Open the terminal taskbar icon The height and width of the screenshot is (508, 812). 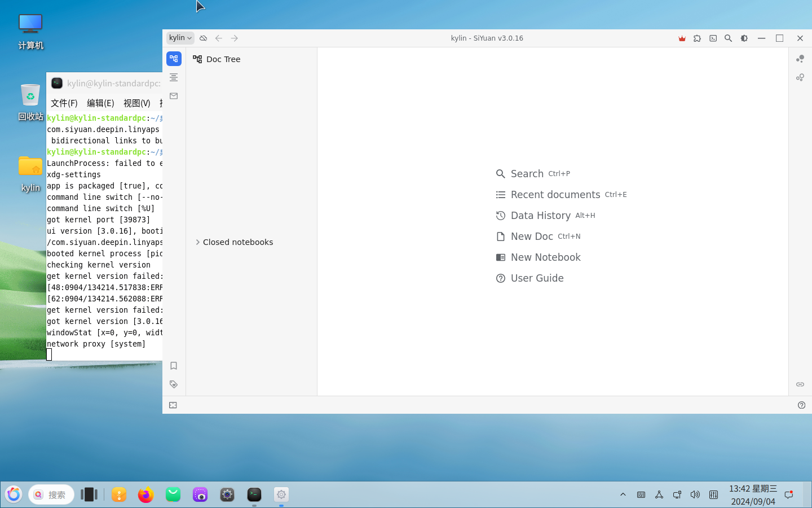point(254,494)
